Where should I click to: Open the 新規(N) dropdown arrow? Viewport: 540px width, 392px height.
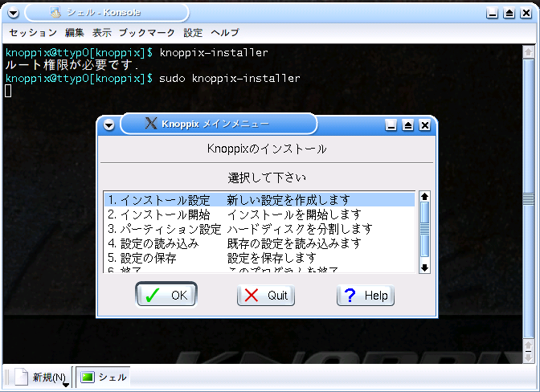[x=66, y=385]
